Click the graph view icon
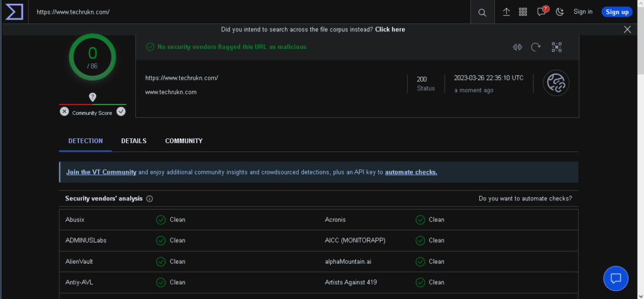Viewport: 644px width, 299px height. tap(557, 47)
